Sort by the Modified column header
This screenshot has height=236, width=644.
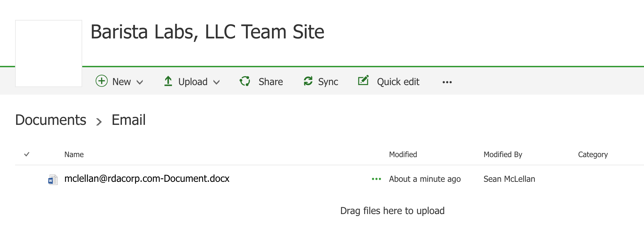[x=403, y=154]
